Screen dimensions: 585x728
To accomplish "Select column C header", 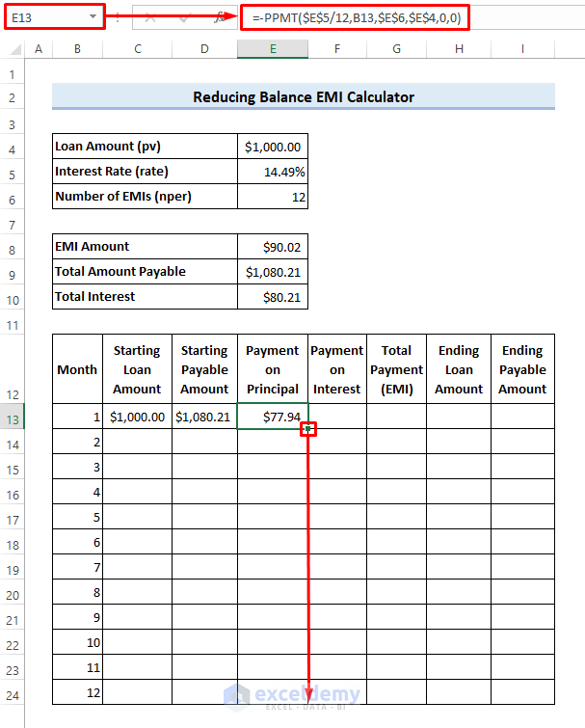I will (x=137, y=49).
